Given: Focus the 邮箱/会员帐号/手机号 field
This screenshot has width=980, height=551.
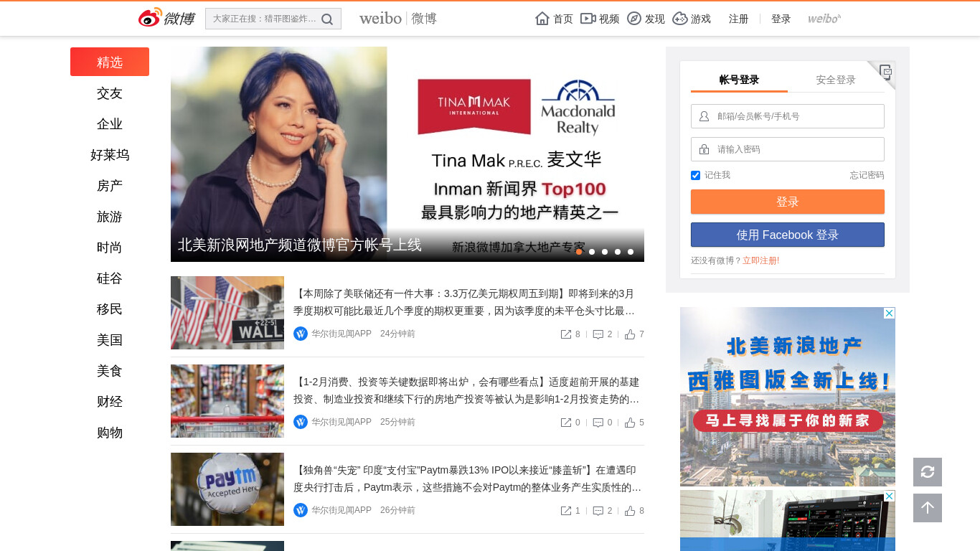Looking at the screenshot, I should (788, 116).
